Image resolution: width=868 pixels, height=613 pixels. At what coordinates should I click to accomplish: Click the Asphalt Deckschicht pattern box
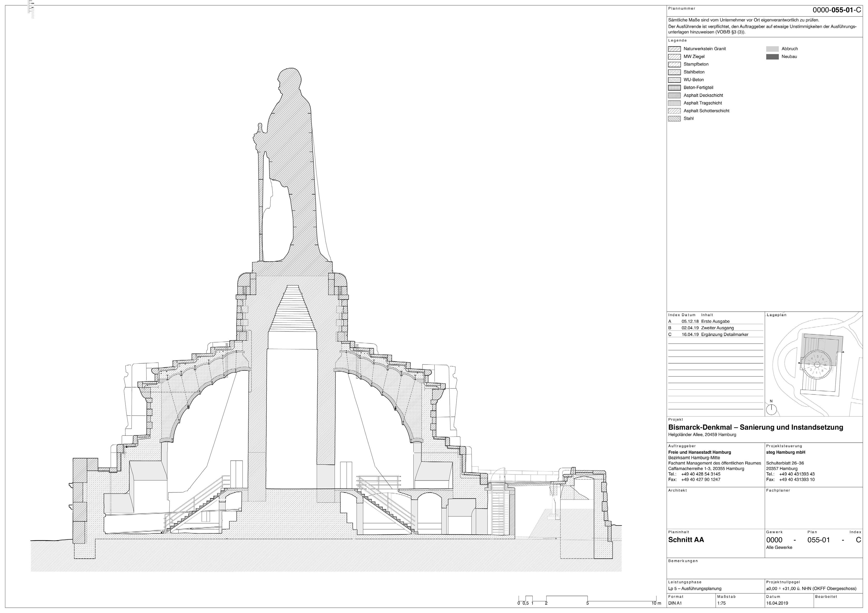[x=675, y=96]
